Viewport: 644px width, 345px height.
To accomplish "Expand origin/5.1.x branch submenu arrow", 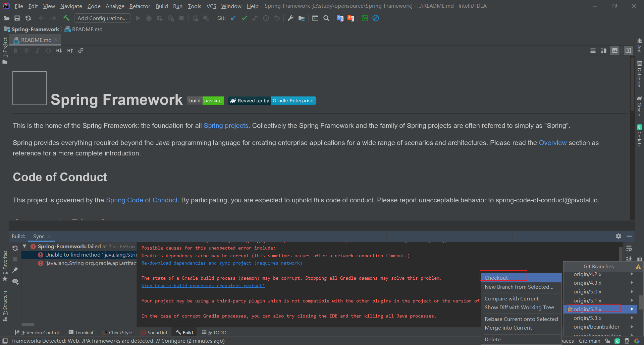I will tap(632, 300).
